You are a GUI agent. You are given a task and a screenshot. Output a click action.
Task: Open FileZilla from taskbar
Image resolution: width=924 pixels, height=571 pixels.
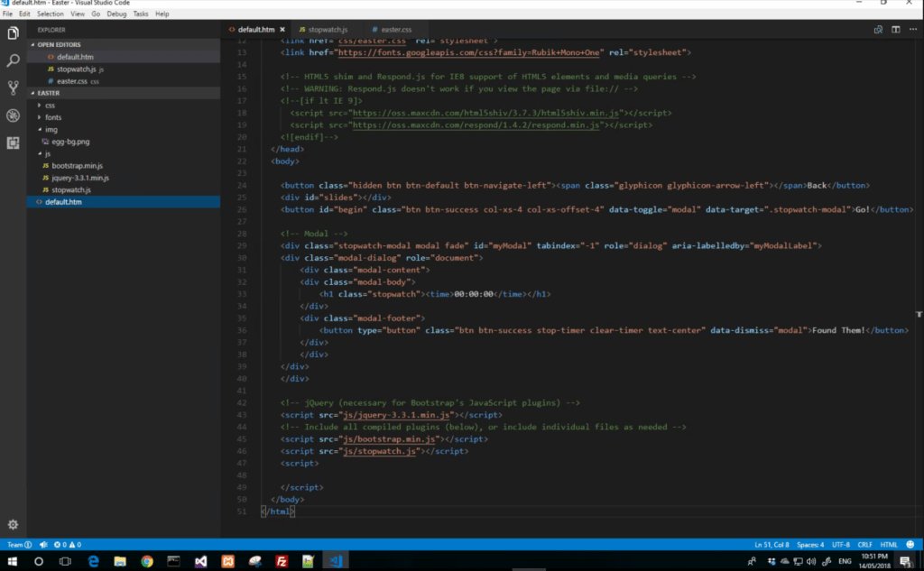(282, 561)
